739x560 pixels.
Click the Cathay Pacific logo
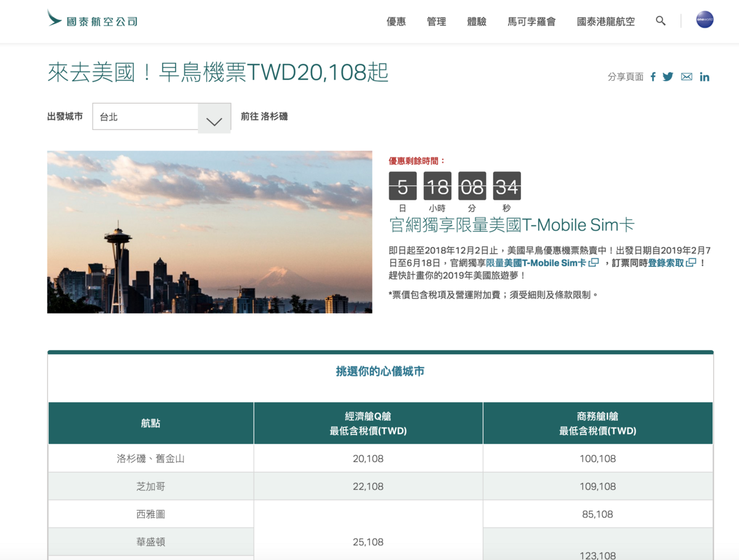(92, 19)
